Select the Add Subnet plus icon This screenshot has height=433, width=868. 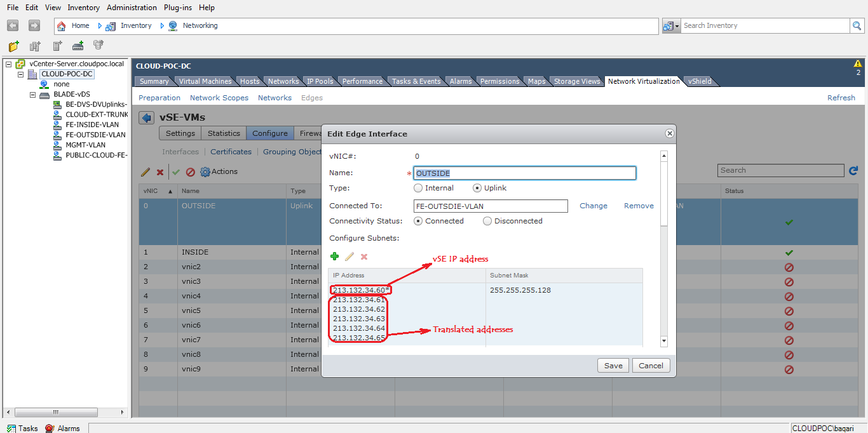pyautogui.click(x=335, y=256)
